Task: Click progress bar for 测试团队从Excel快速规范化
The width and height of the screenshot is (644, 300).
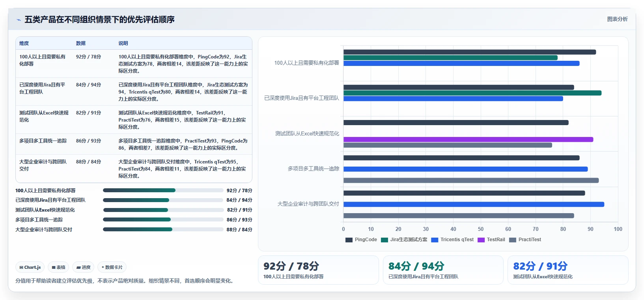Action: (163, 210)
